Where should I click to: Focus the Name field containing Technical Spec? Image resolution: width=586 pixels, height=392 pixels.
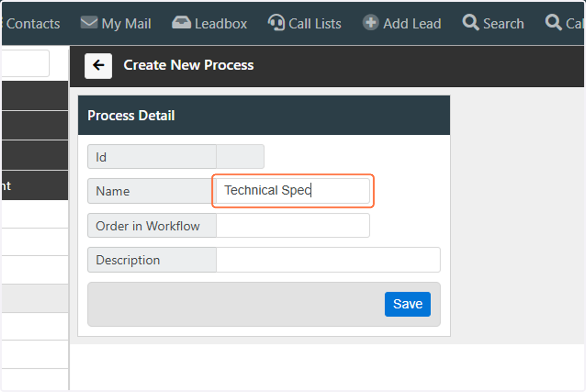point(293,191)
